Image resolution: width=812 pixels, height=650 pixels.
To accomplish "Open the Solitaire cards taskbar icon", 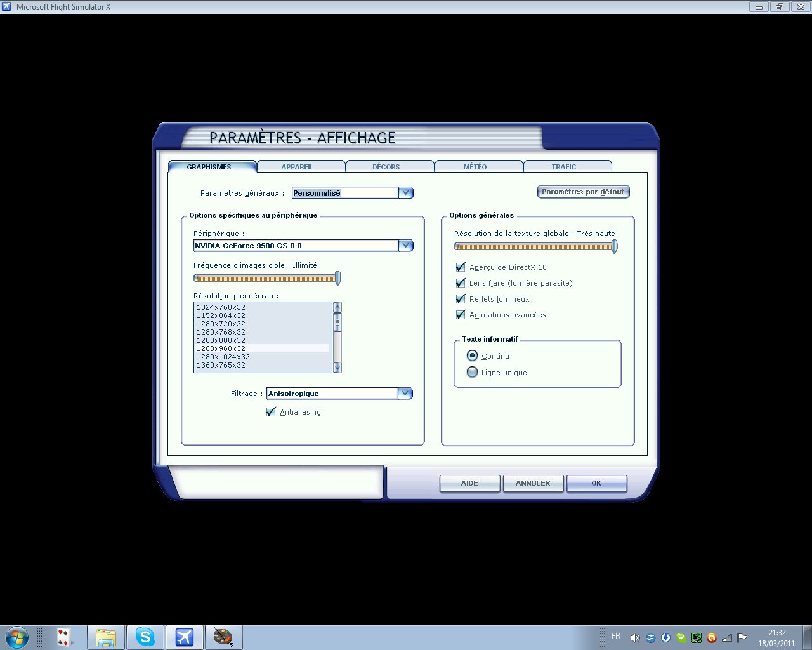I will point(63,637).
